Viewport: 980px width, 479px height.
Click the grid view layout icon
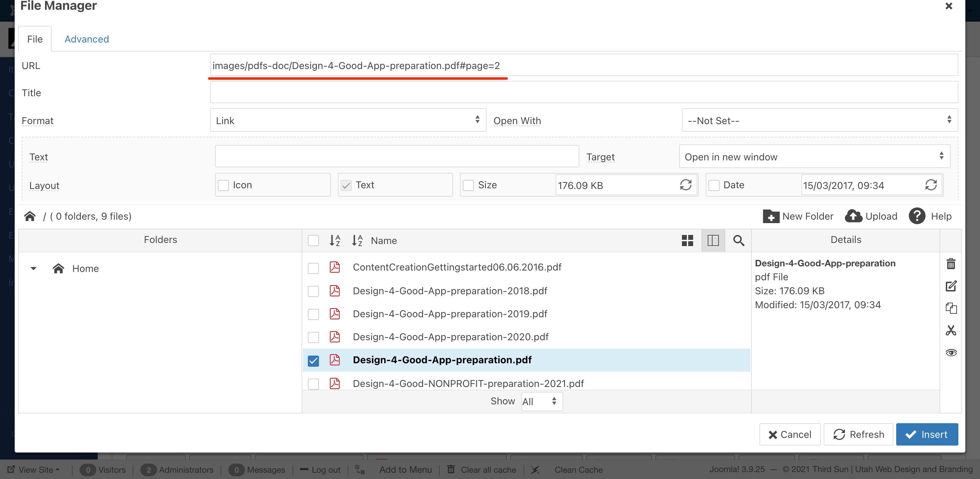click(x=688, y=240)
